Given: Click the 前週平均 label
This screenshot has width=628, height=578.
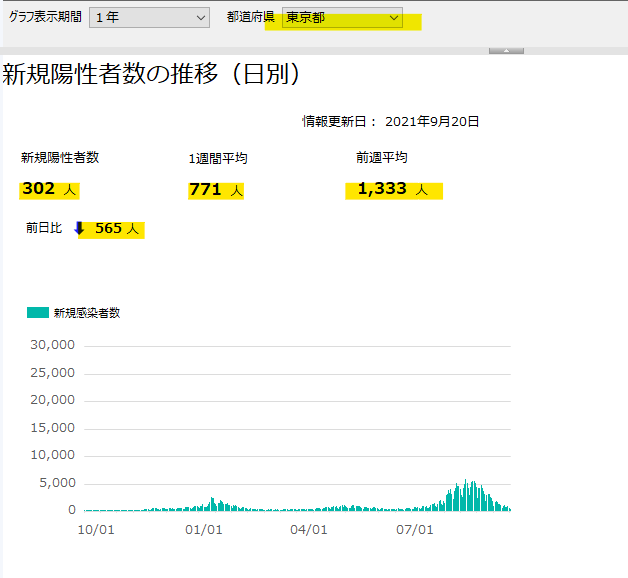Looking at the screenshot, I should pyautogui.click(x=381, y=157).
